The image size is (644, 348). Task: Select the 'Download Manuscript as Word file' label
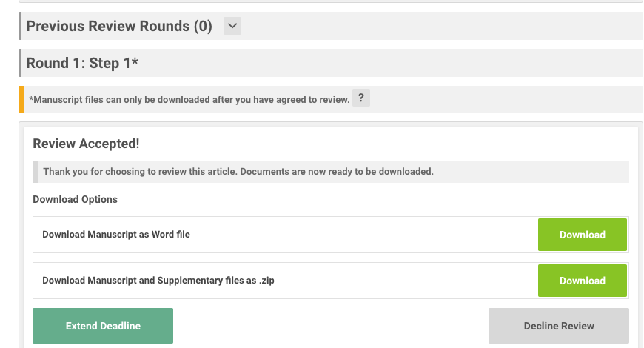pos(116,235)
